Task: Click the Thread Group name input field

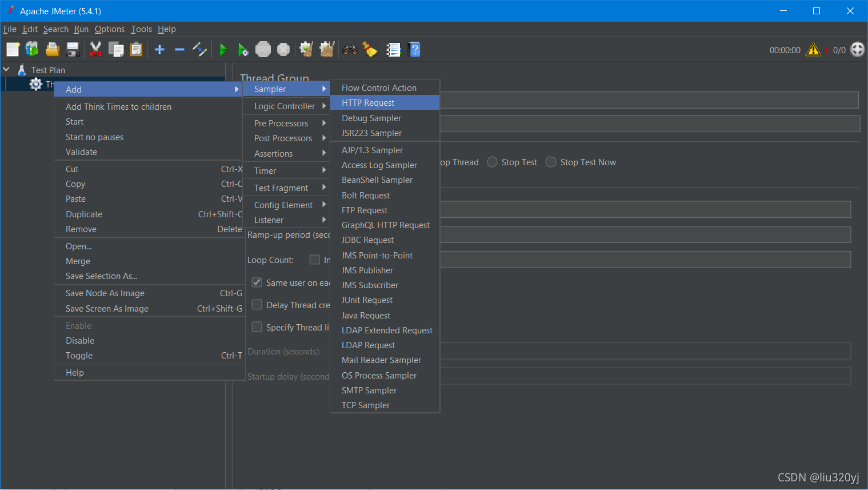Action: (649, 101)
